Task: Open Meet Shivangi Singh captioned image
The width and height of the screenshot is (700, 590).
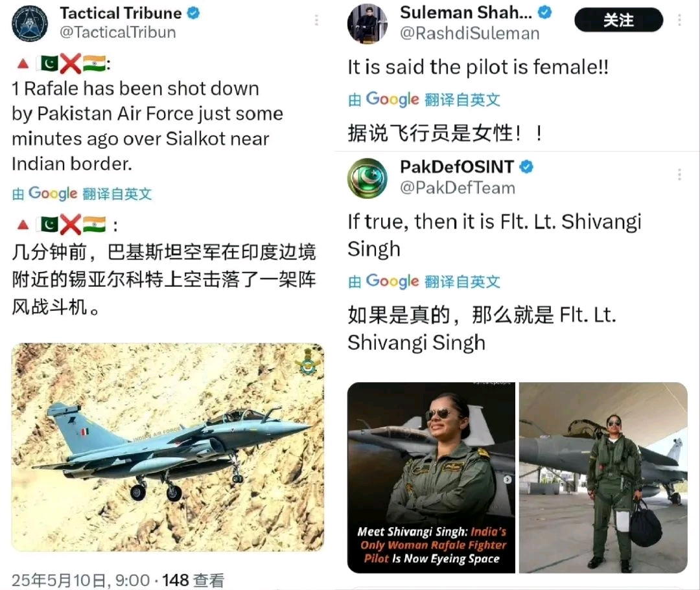Action: [431, 477]
